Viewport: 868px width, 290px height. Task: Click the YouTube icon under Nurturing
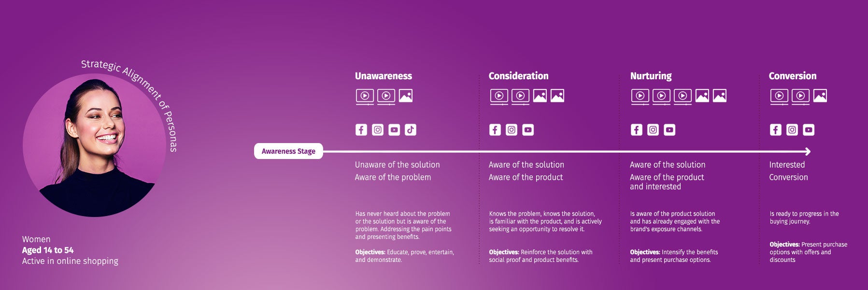669,130
